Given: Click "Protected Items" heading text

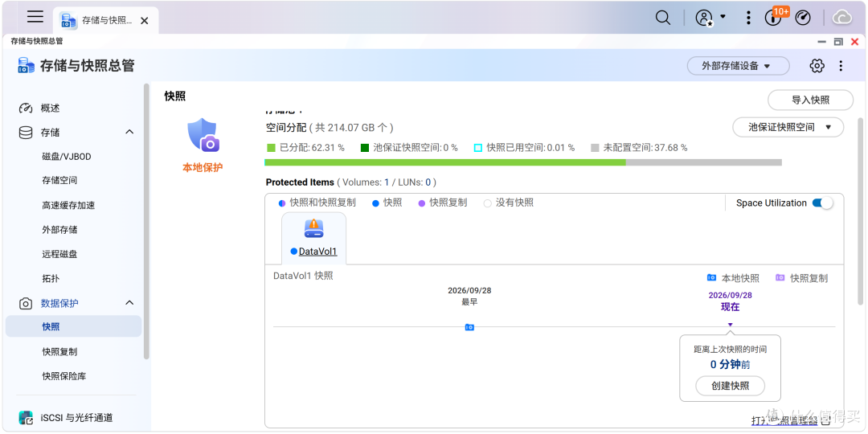Looking at the screenshot, I should pos(300,182).
